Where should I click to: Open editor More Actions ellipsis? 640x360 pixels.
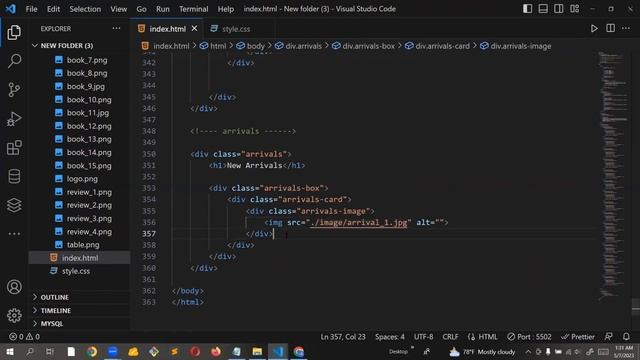pos(626,28)
